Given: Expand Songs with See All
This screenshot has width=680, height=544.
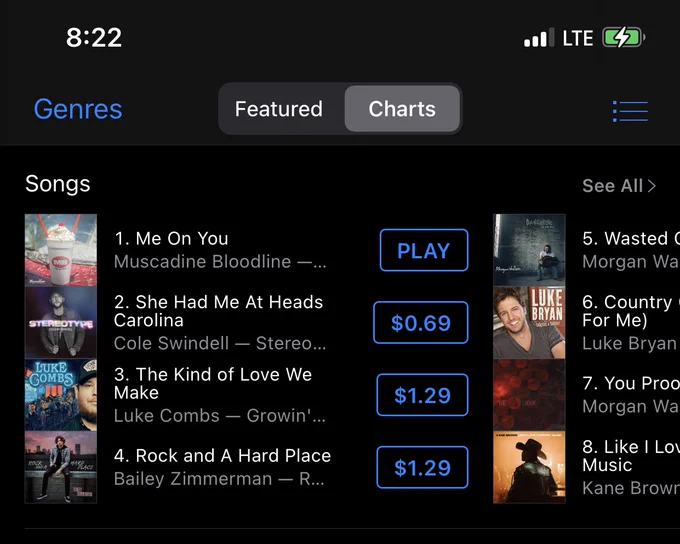Looking at the screenshot, I should coord(619,186).
